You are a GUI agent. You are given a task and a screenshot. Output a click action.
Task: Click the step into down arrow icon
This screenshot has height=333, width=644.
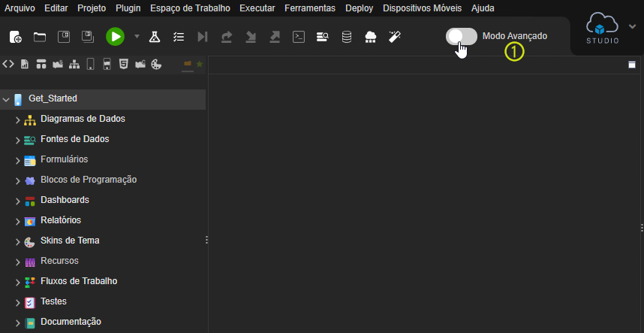click(x=251, y=37)
